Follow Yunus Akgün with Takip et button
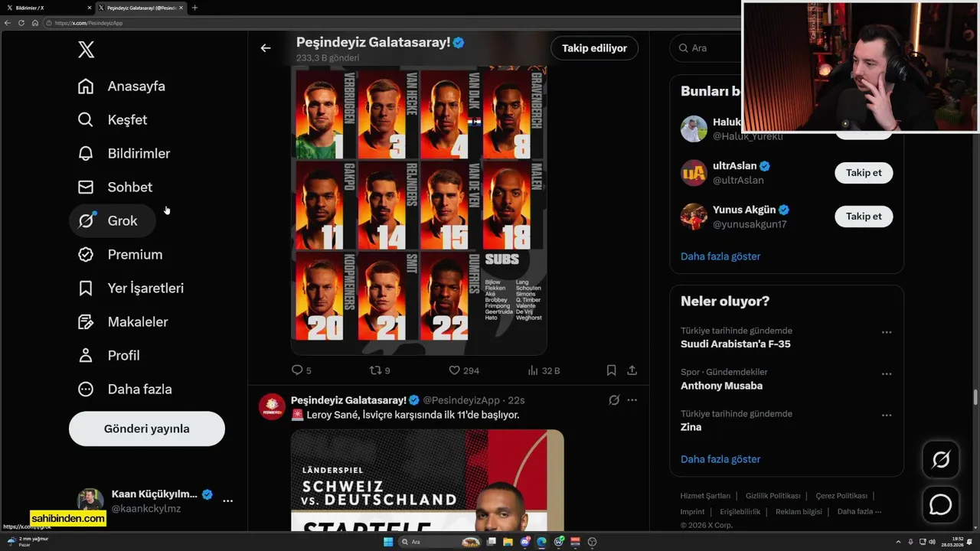 click(x=864, y=217)
